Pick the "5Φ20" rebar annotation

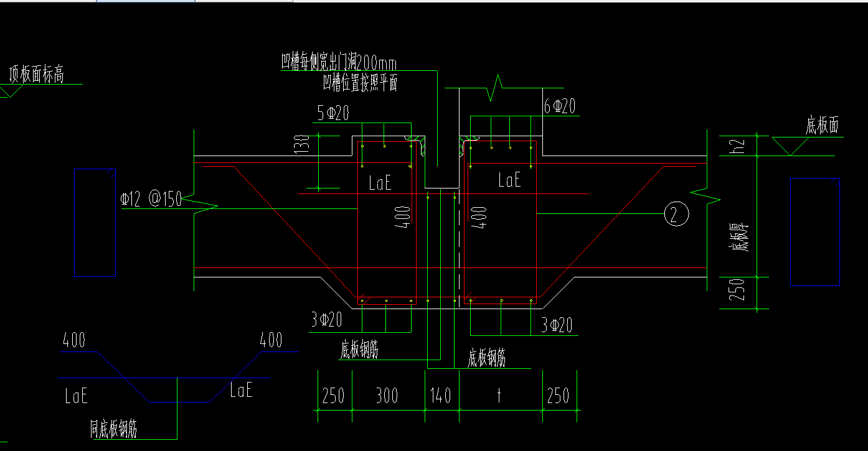pyautogui.click(x=333, y=113)
